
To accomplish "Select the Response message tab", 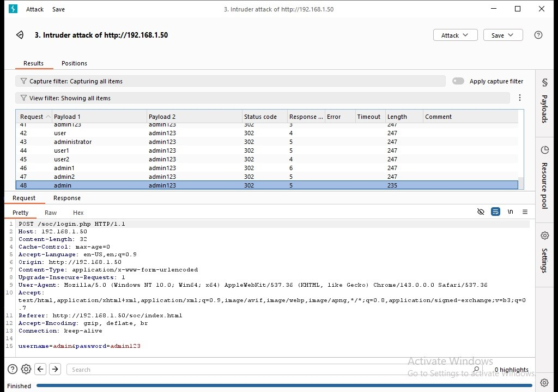I will pyautogui.click(x=67, y=198).
